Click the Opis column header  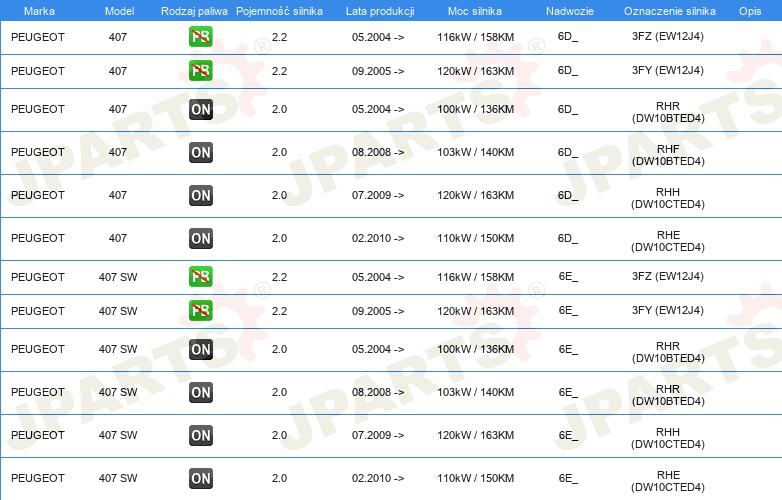coord(750,11)
